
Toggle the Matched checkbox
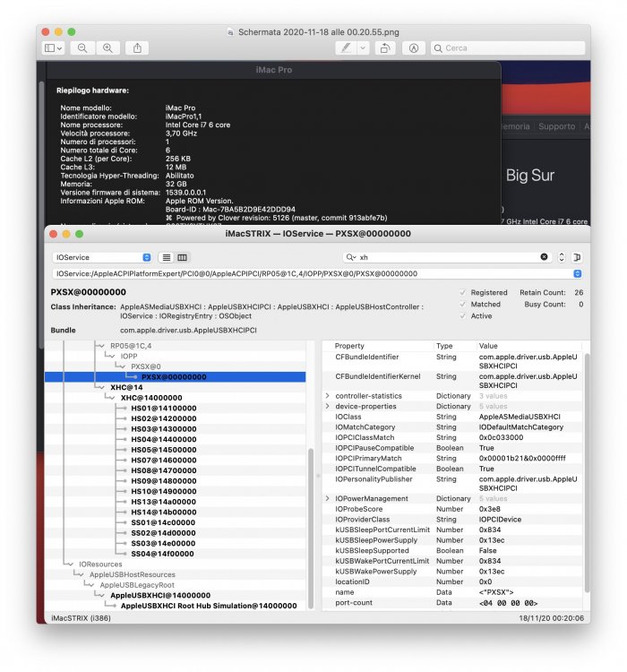[463, 305]
